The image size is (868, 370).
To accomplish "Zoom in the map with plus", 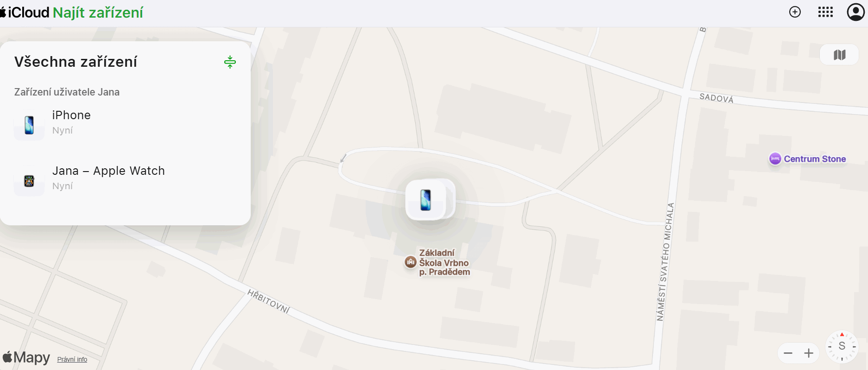I will tap(809, 353).
